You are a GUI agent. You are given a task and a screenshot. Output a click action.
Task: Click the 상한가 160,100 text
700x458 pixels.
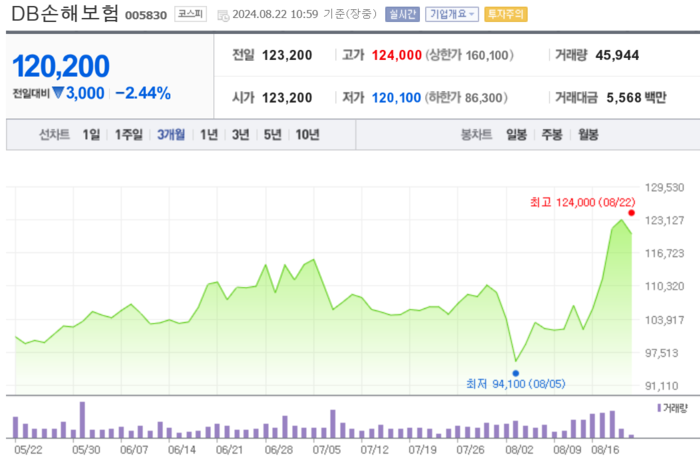click(469, 55)
